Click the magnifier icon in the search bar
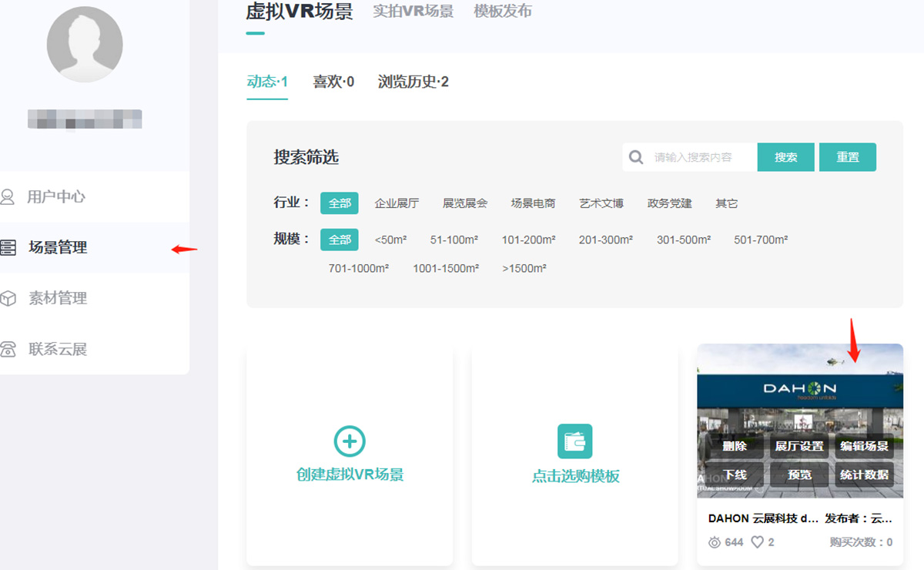The width and height of the screenshot is (924, 570). click(x=636, y=156)
